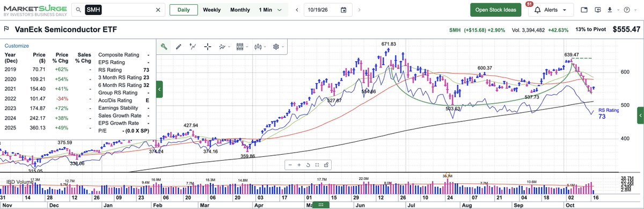Switch to Weekly timeframe
644x209 pixels.
(211, 10)
